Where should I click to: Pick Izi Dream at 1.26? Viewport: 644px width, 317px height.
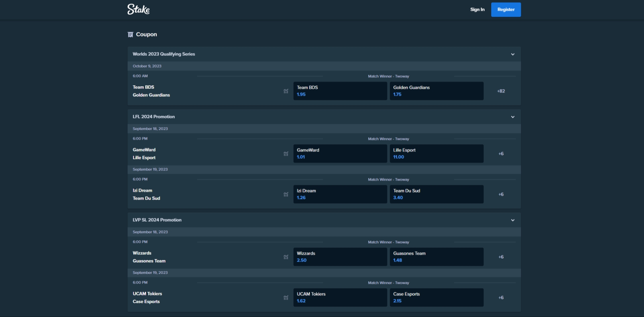coord(340,194)
